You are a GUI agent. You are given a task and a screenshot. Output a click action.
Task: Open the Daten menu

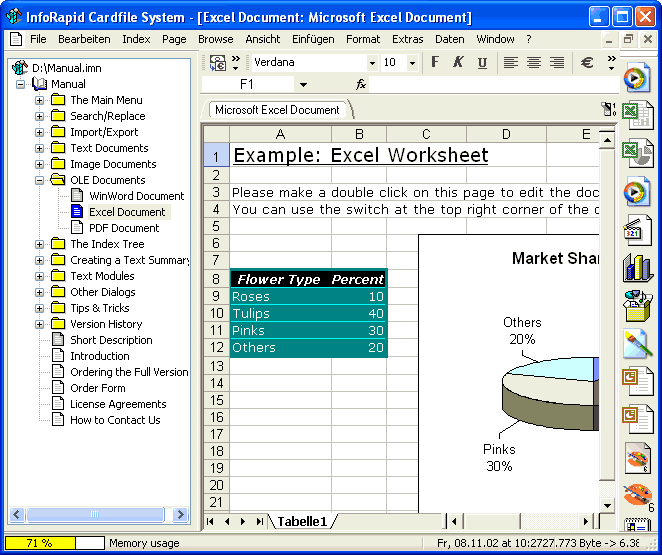click(450, 39)
